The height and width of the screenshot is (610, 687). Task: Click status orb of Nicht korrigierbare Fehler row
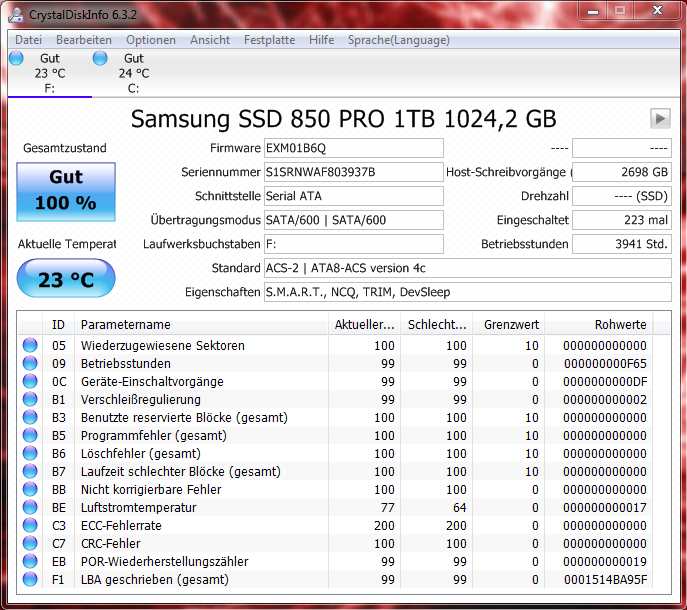[30, 489]
